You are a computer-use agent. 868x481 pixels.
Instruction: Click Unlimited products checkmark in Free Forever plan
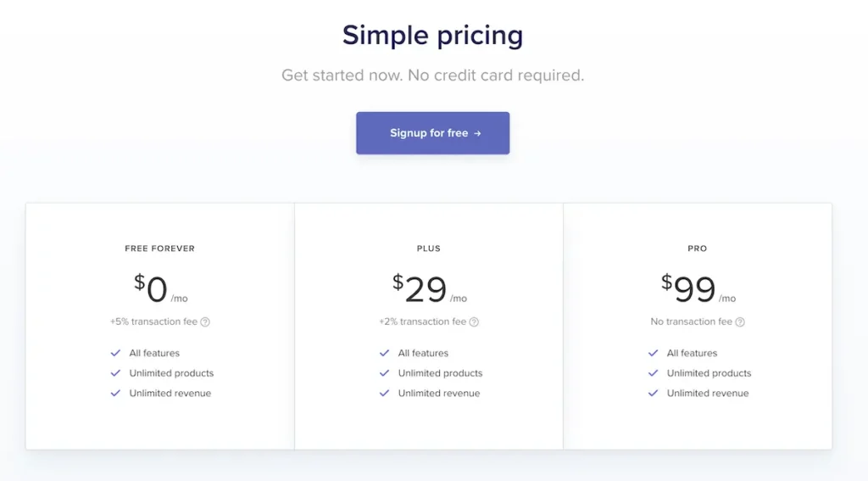click(x=115, y=373)
